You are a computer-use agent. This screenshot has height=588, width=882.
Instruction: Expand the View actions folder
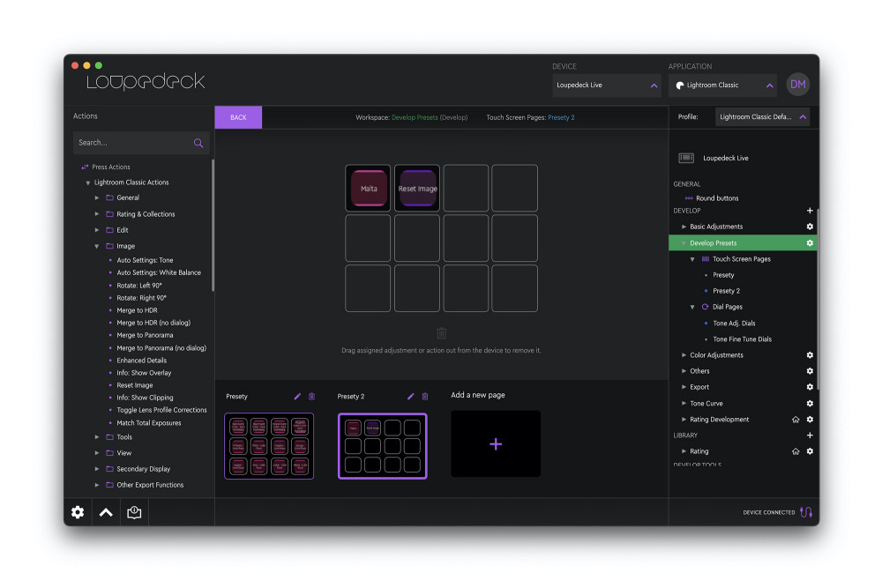[97, 452]
